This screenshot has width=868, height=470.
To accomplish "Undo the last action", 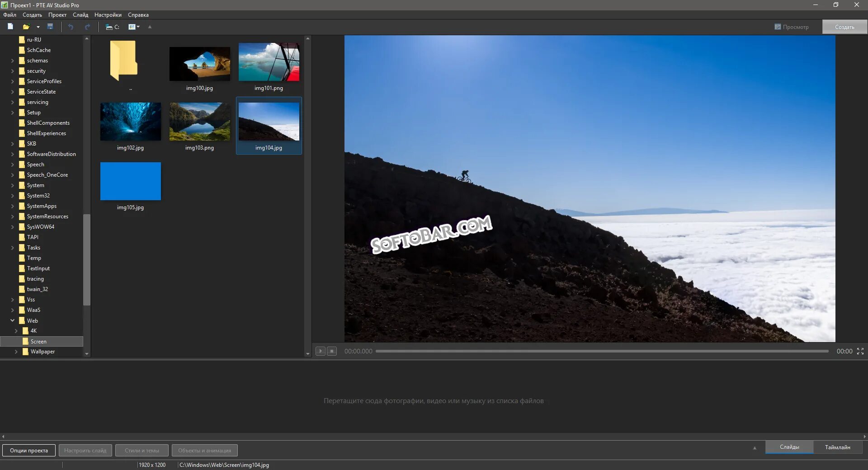I will click(x=71, y=27).
